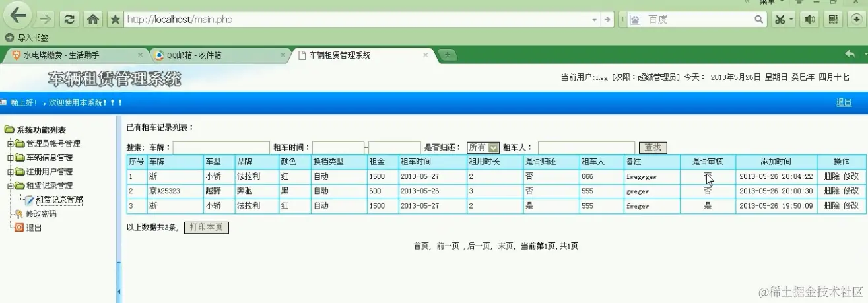Open the browser home page icon

pyautogui.click(x=93, y=19)
